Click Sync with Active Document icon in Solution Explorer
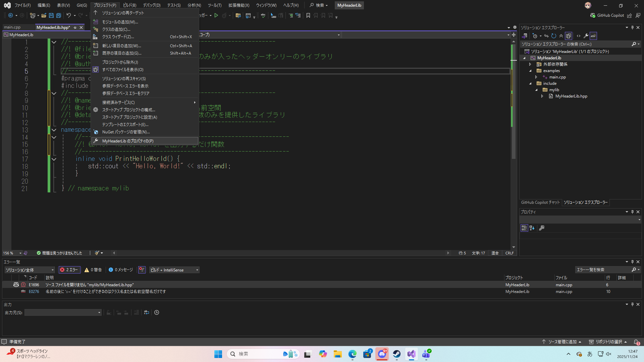644x362 pixels. 546,36
